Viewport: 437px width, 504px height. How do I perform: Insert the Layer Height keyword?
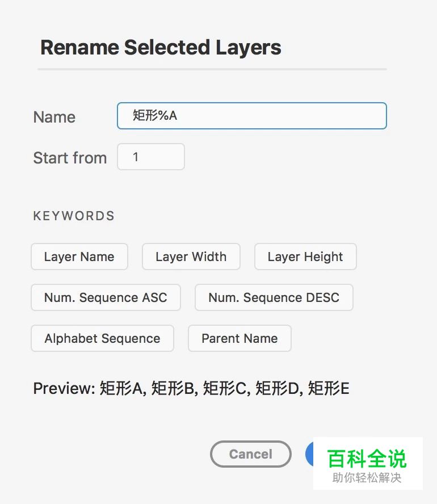tap(305, 257)
